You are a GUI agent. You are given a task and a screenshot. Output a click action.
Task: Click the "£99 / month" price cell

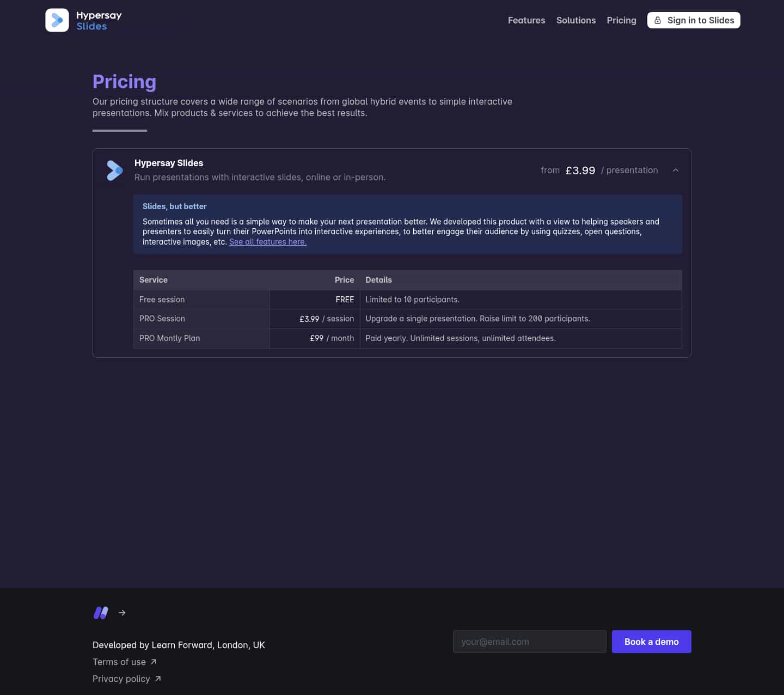[x=315, y=338]
